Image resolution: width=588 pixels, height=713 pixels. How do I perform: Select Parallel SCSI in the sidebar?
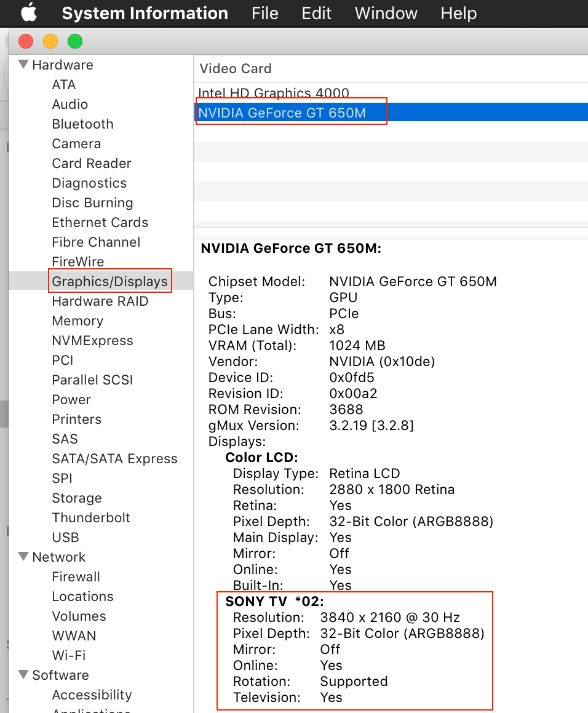(92, 380)
